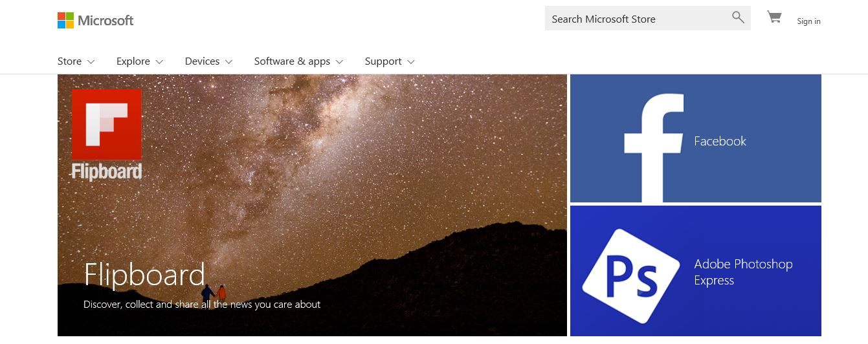The height and width of the screenshot is (344, 868).
Task: Expand the Software & apps chevron
Action: (339, 62)
